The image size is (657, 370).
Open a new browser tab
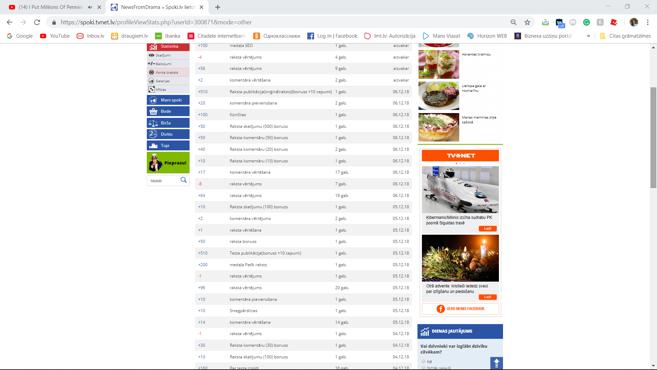click(217, 7)
